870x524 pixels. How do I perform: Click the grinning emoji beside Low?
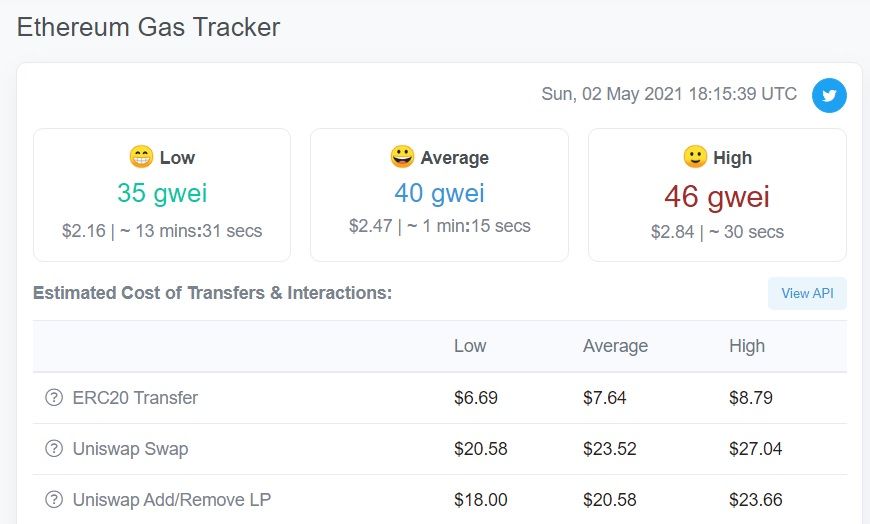[x=141, y=157]
